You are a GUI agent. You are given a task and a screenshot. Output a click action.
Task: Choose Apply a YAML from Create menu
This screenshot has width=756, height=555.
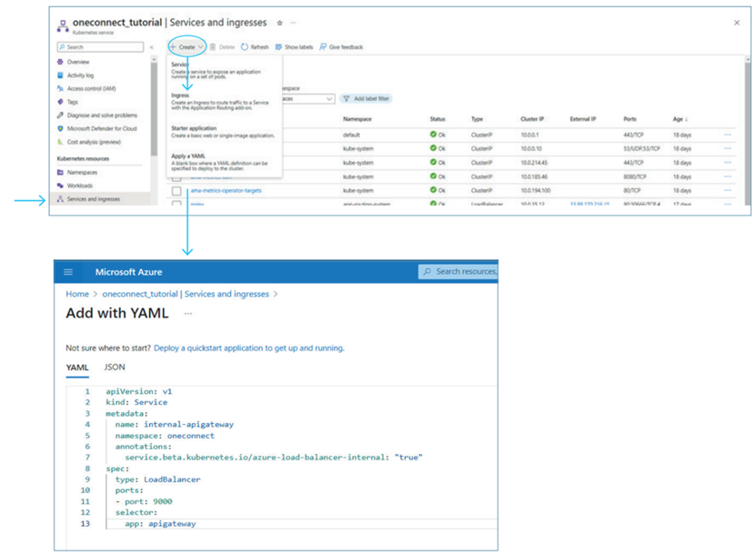[x=224, y=162]
